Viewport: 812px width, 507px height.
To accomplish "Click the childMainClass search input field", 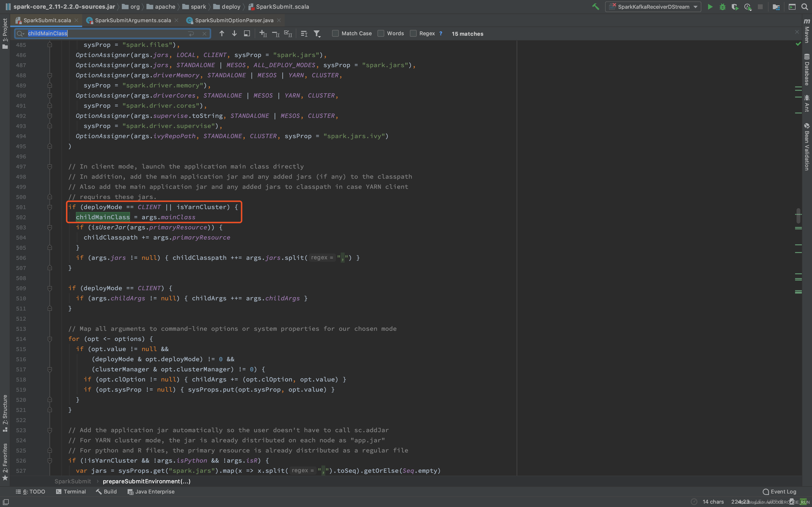I will coord(108,33).
